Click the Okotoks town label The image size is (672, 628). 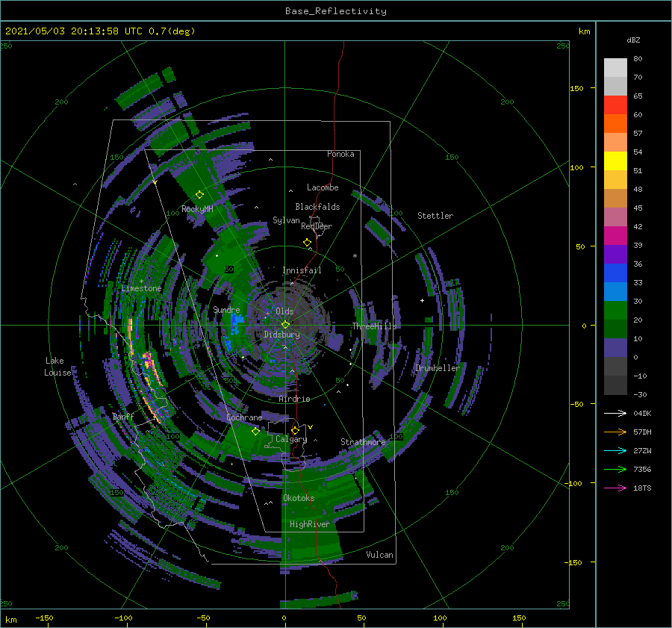point(299,498)
